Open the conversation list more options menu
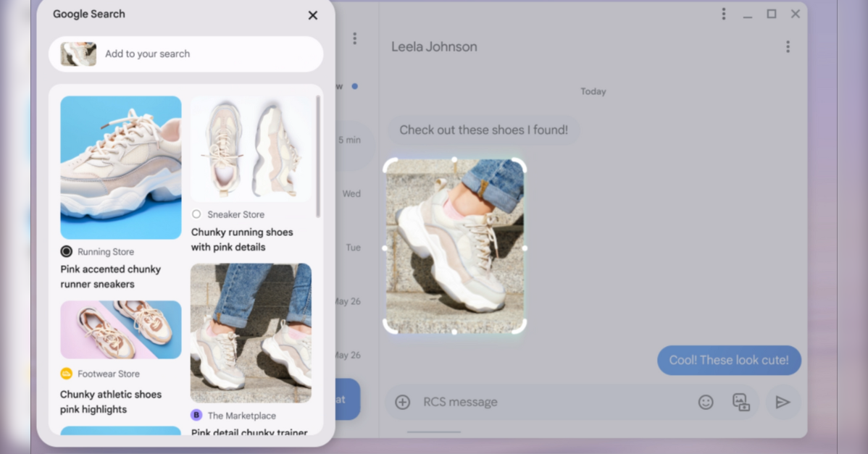Viewport: 868px width, 454px height. pos(354,38)
